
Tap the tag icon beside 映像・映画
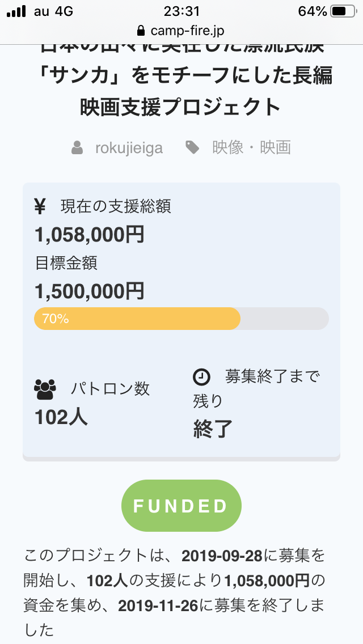click(193, 148)
